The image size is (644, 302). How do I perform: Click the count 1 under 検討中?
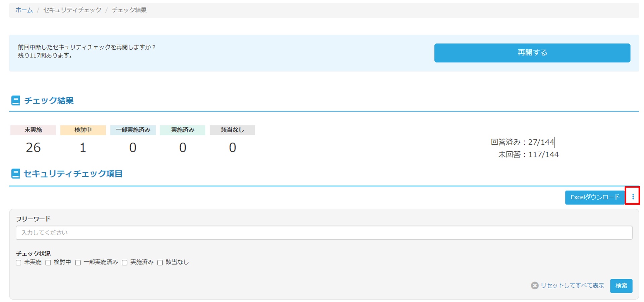pyautogui.click(x=83, y=148)
